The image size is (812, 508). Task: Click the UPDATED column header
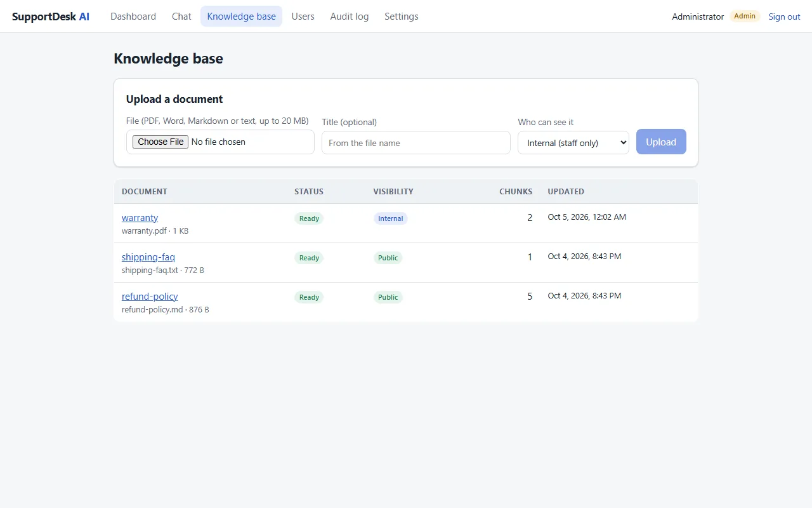point(566,191)
